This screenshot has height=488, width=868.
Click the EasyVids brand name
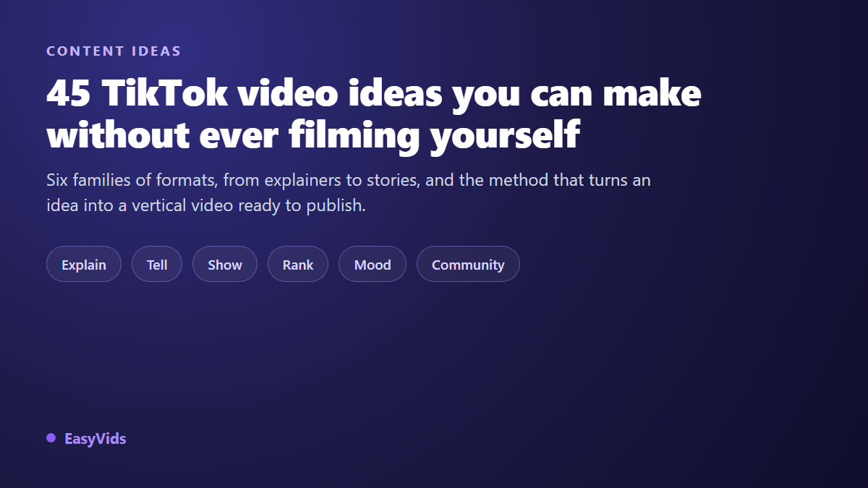pyautogui.click(x=95, y=438)
